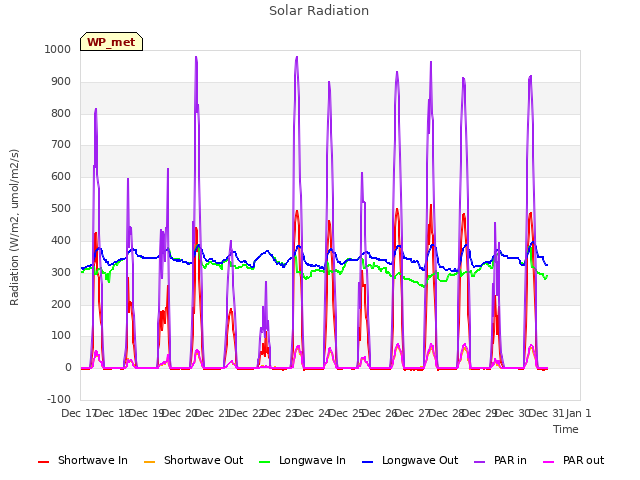The width and height of the screenshot is (640, 480).
Task: Click the PAR in peak on Dec 23
Action: 297,57
